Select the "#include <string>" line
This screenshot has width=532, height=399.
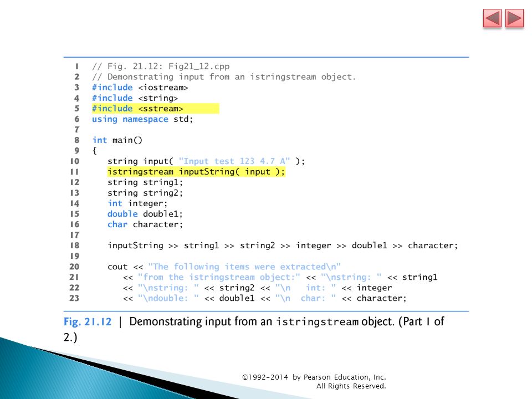(135, 98)
